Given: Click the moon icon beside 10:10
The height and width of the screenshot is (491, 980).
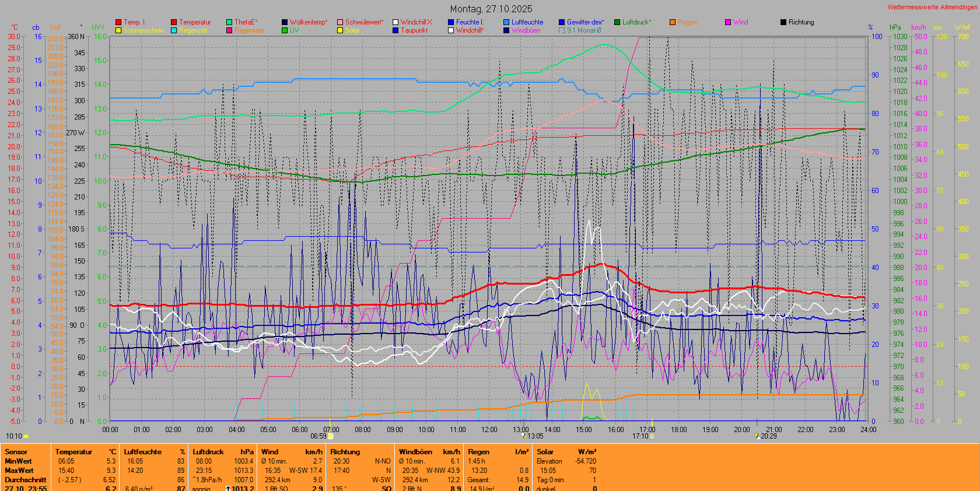Looking at the screenshot, I should [26, 436].
